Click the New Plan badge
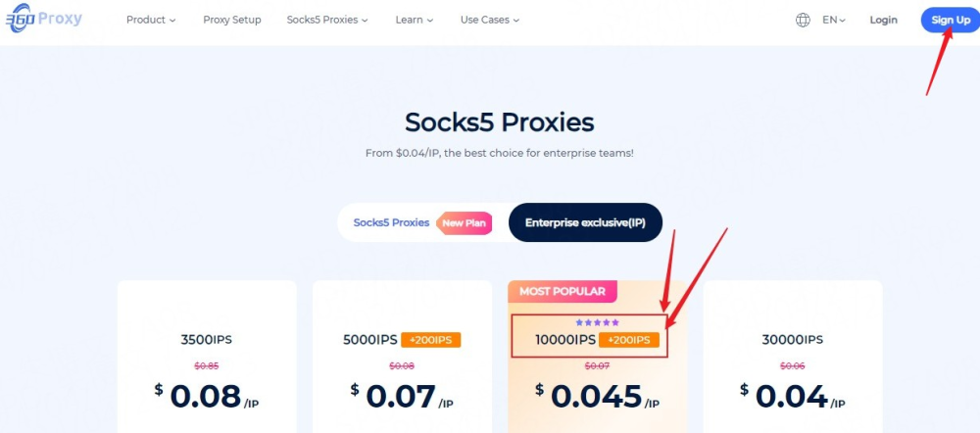Screen dimensions: 980x433 pos(465,222)
